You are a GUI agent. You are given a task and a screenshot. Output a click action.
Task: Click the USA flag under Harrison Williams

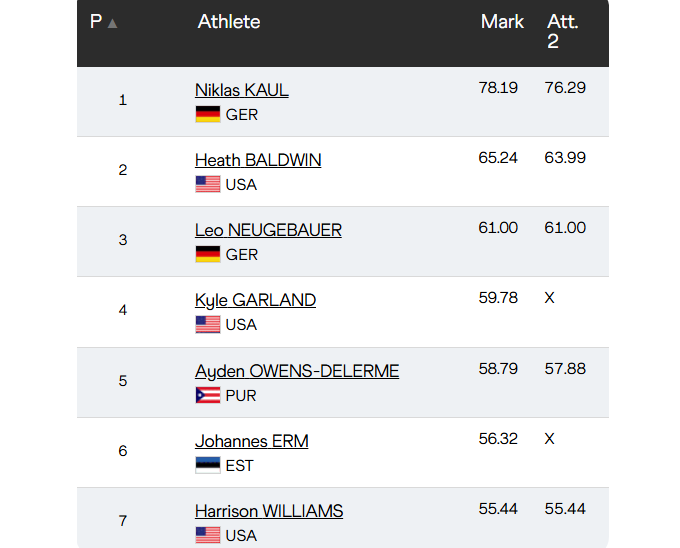pos(207,535)
